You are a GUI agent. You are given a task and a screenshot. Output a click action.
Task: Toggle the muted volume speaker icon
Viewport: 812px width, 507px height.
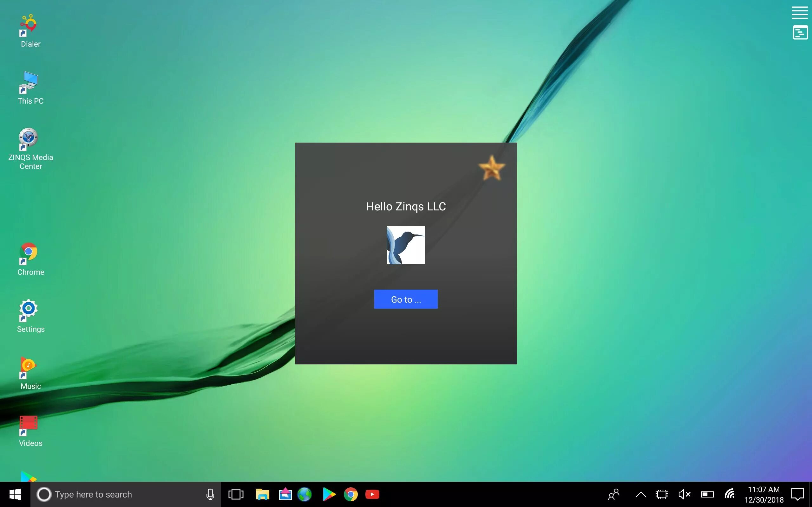(x=684, y=494)
